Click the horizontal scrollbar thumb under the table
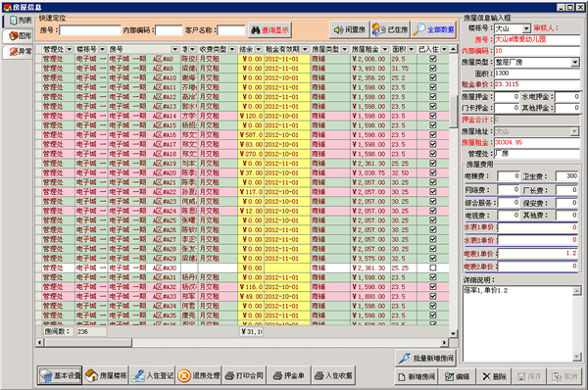Screen dimensions: 588x390 (88, 342)
